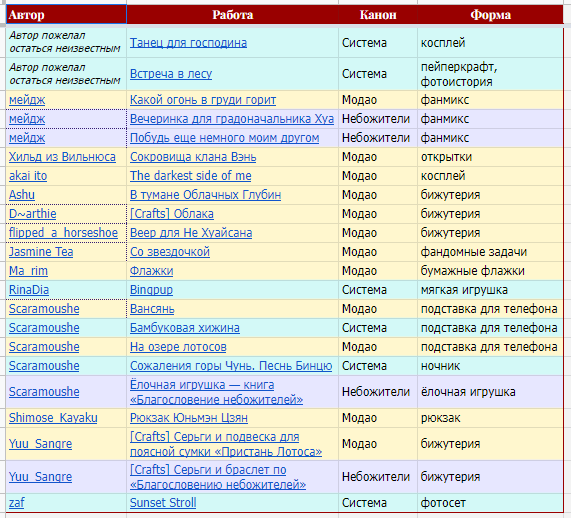Open 'Вечеринка для градоначальника Хуа' link
The height and width of the screenshot is (518, 571).
[232, 119]
